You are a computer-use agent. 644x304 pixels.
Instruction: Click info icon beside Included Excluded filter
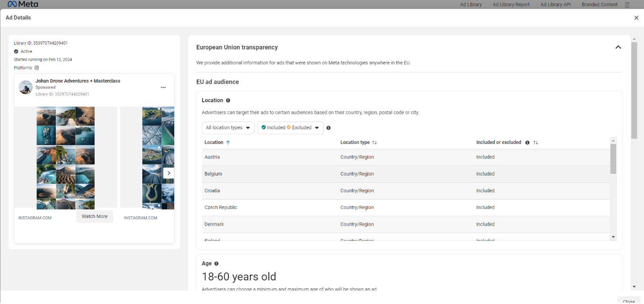pos(328,128)
